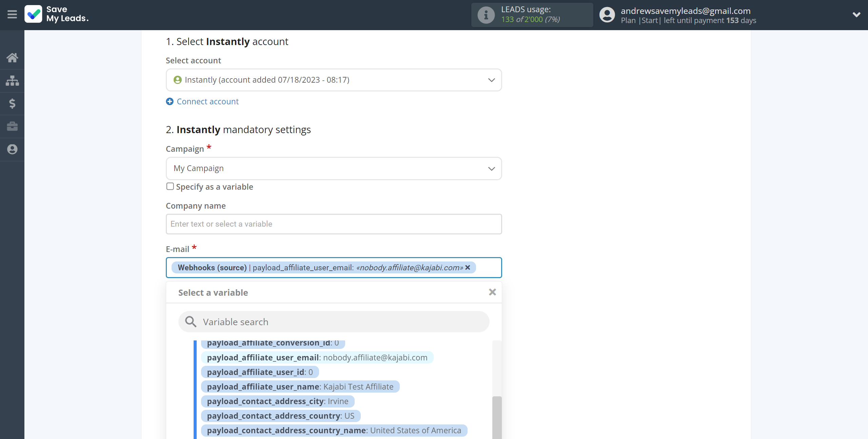Image resolution: width=868 pixels, height=439 pixels.
Task: Open the billing dollar sidebar icon
Action: click(12, 103)
